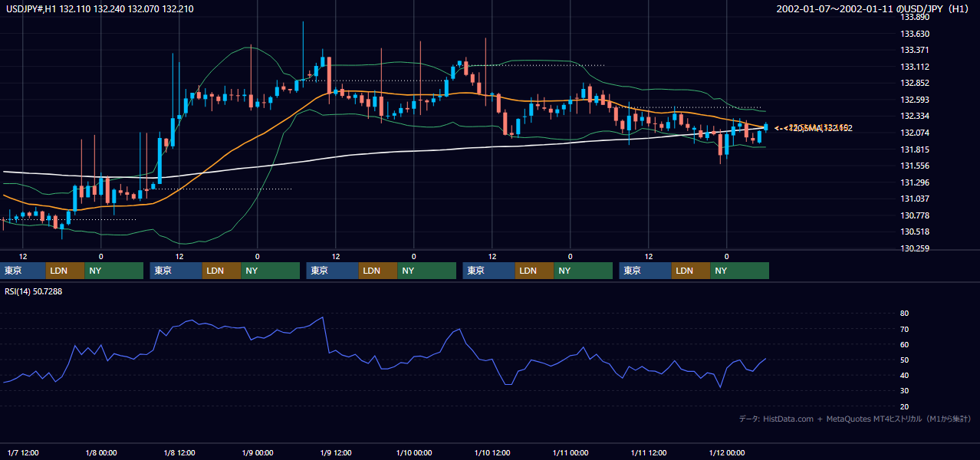Click the RSI 30 level label

(x=904, y=390)
